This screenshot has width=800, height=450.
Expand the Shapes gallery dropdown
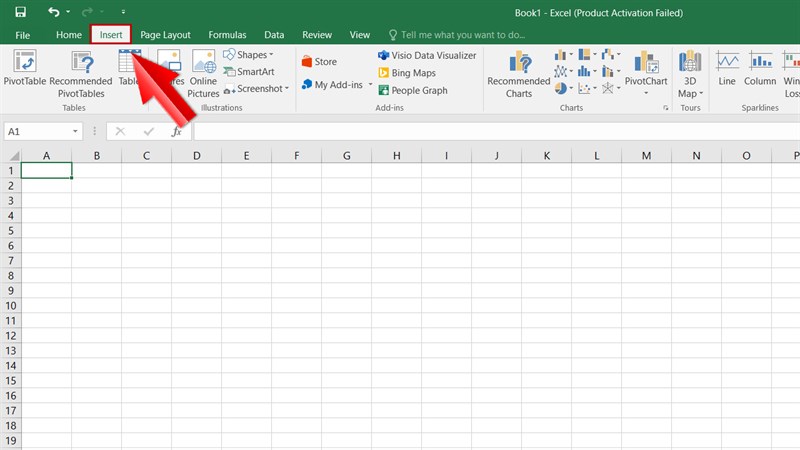[271, 55]
